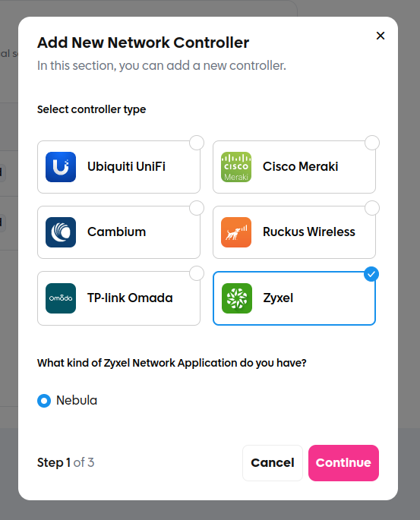
Task: Click the TP-link Omada teal logo
Action: (x=61, y=298)
